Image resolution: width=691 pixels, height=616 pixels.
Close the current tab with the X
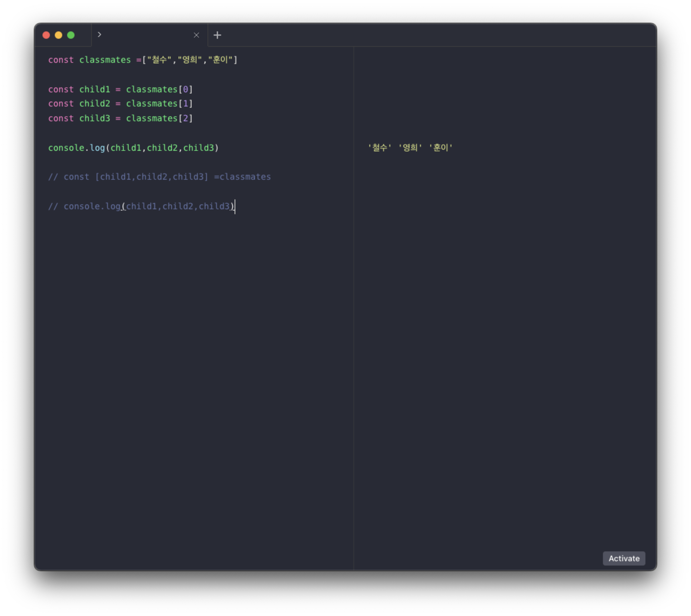tap(196, 35)
